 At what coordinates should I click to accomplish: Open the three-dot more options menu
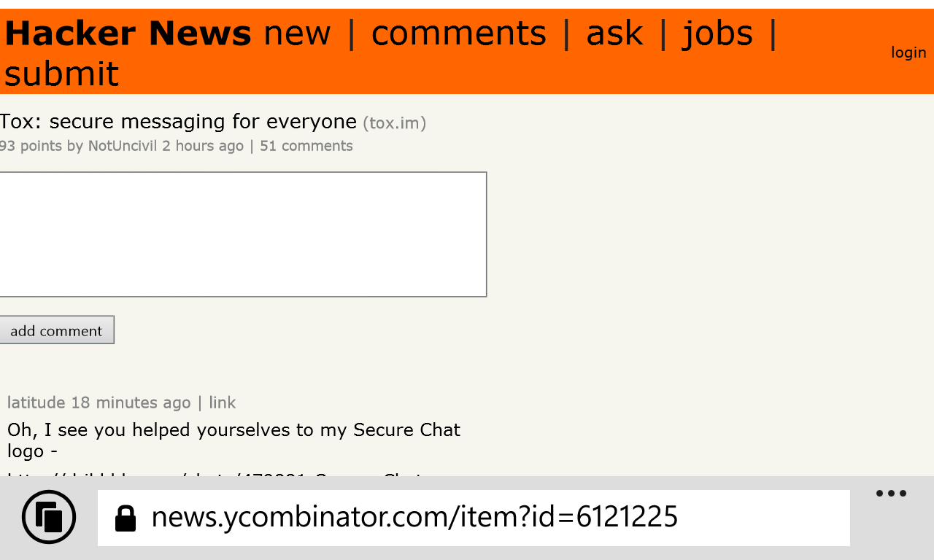click(x=891, y=494)
